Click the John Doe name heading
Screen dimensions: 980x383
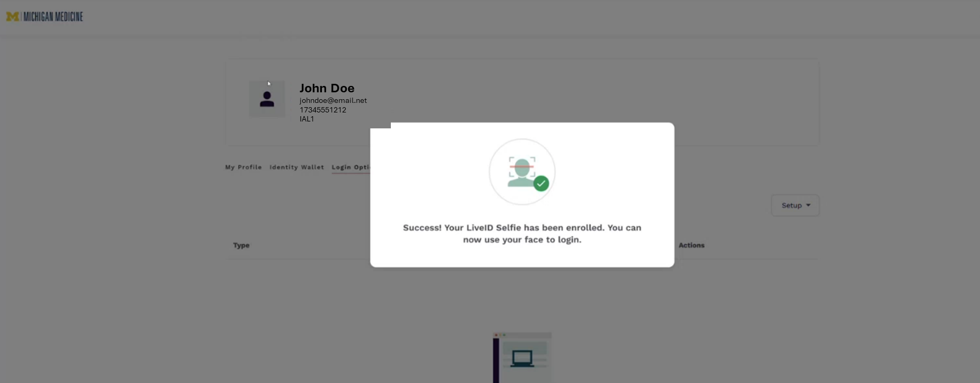[x=327, y=88]
